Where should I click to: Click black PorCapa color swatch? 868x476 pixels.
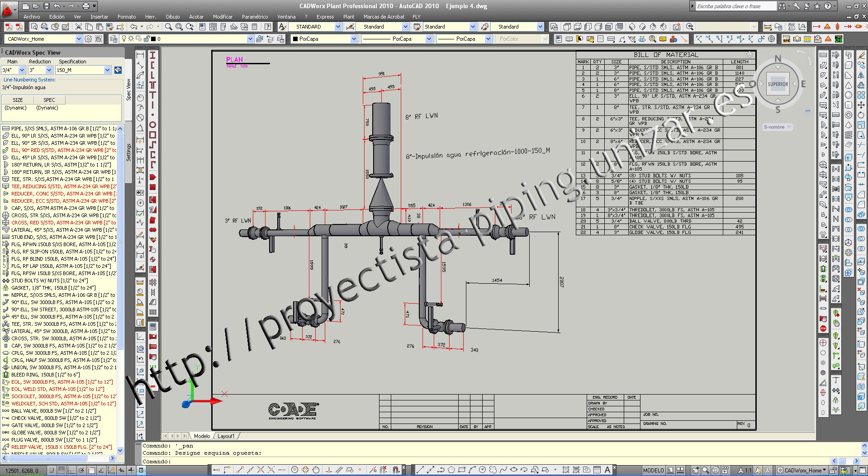[295, 39]
